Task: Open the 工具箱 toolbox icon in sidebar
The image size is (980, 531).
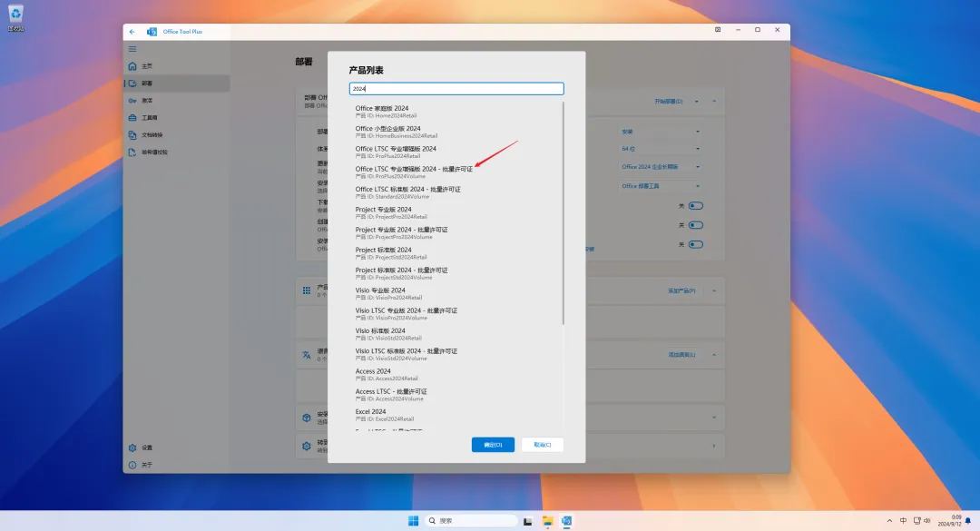Action: pyautogui.click(x=132, y=118)
